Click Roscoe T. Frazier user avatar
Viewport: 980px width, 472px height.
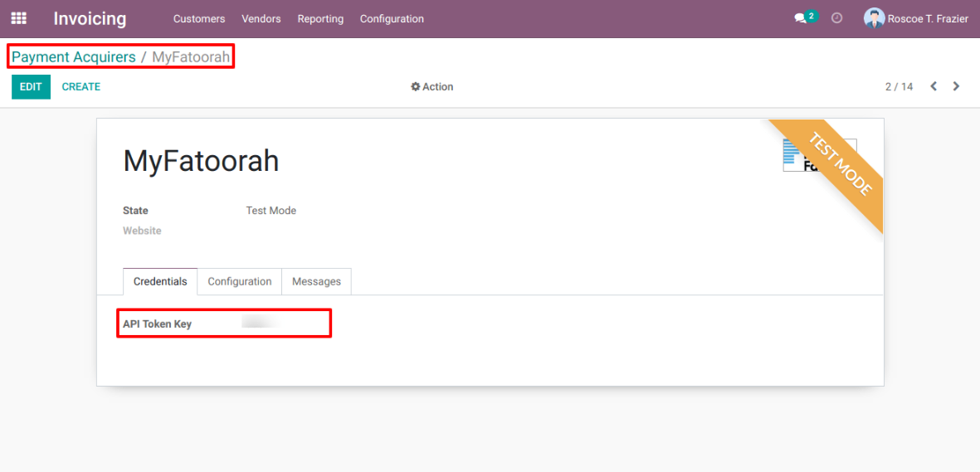click(x=874, y=19)
